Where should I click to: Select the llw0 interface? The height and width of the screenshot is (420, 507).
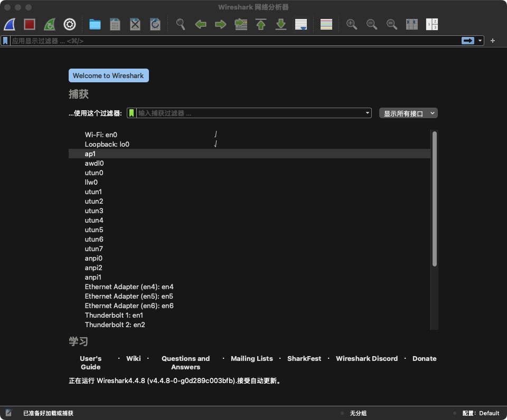click(249, 182)
